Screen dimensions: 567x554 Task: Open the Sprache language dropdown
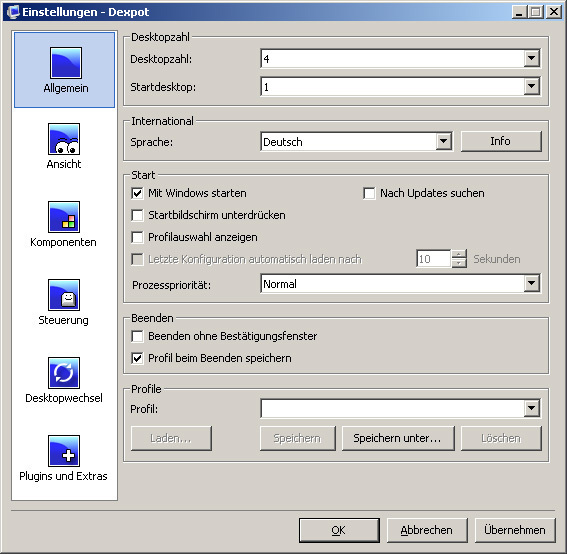(443, 141)
